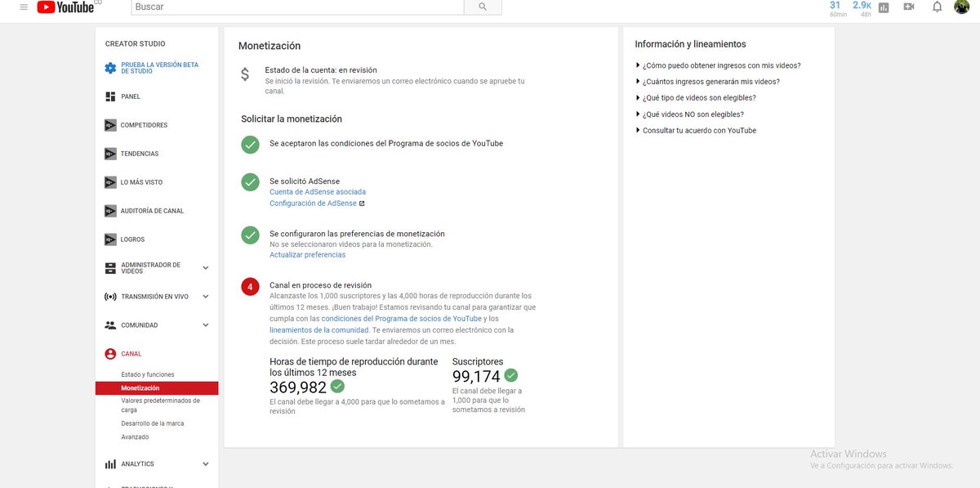The width and height of the screenshot is (980, 488).
Task: Click the blue gear Studio beta icon
Action: click(110, 69)
